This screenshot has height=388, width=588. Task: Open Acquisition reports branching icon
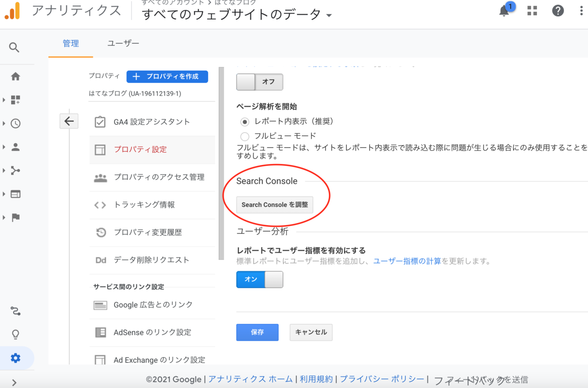click(x=16, y=171)
